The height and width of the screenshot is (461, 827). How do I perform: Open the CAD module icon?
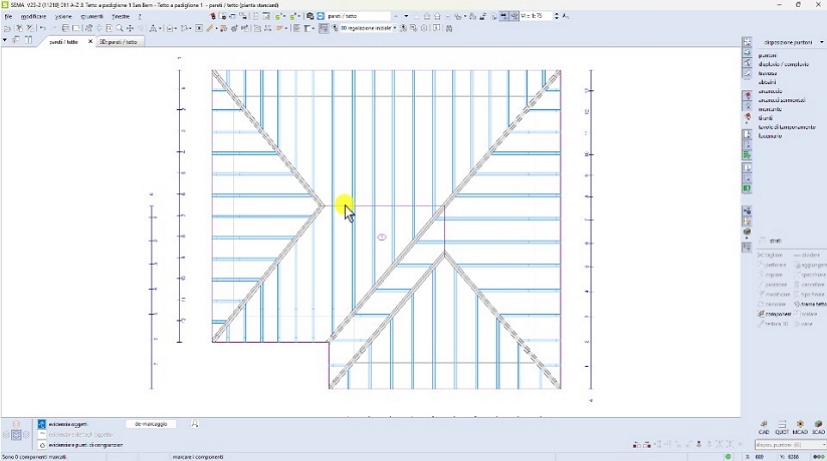(764, 426)
